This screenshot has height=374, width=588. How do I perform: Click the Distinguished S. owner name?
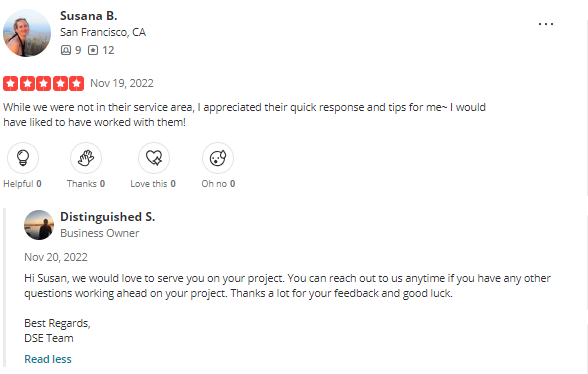coord(108,217)
